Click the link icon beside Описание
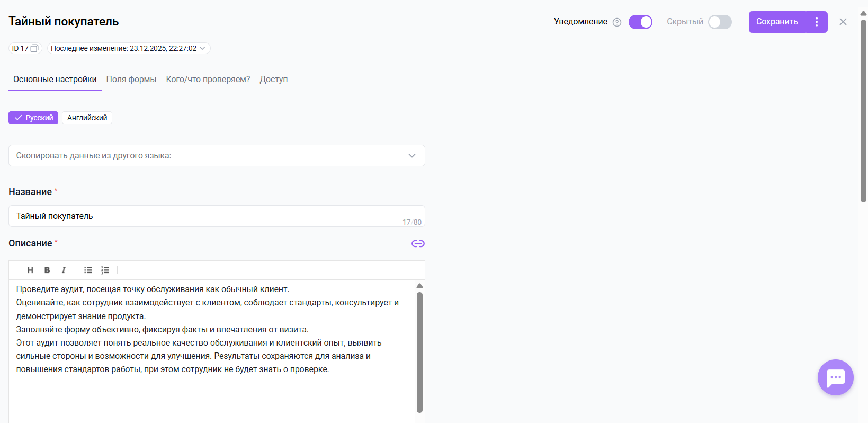The width and height of the screenshot is (868, 423). tap(418, 244)
